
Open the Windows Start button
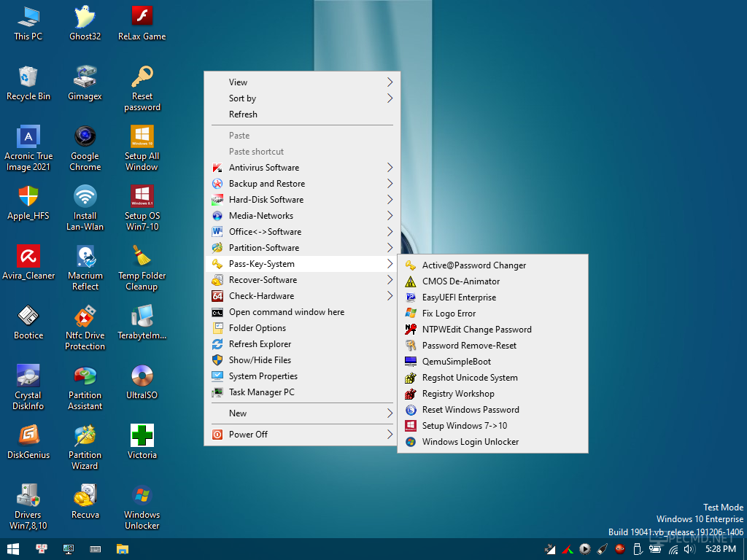pyautogui.click(x=13, y=549)
